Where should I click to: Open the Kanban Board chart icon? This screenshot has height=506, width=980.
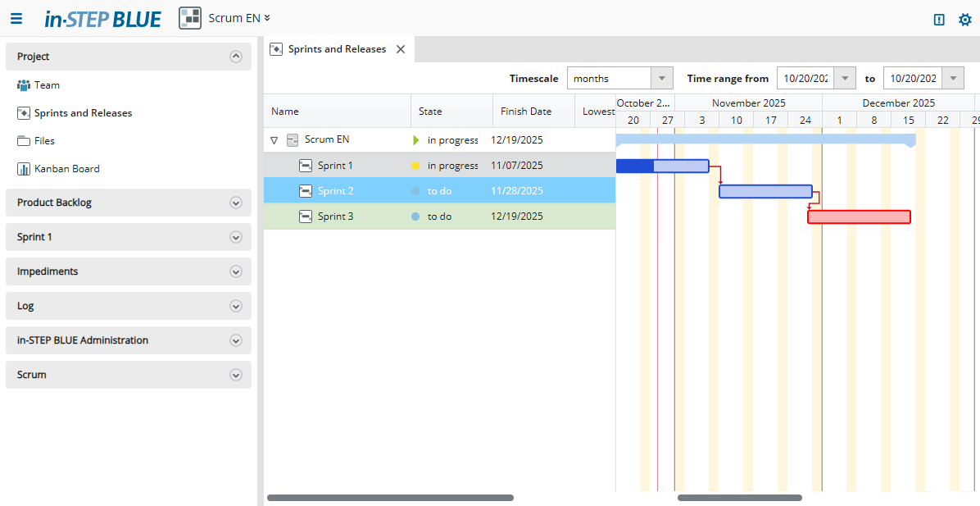click(x=24, y=169)
